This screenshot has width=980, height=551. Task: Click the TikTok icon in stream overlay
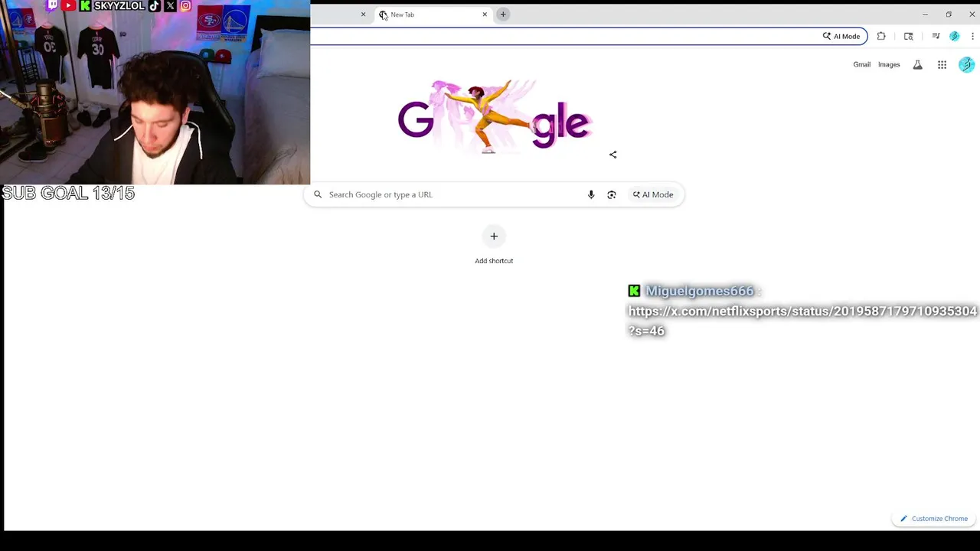click(155, 5)
